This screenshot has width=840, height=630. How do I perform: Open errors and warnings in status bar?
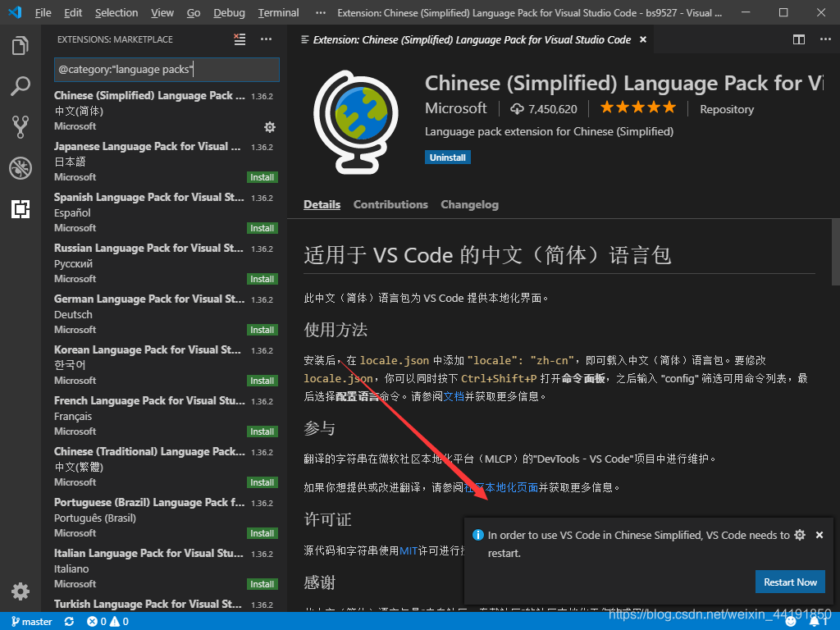point(107,622)
